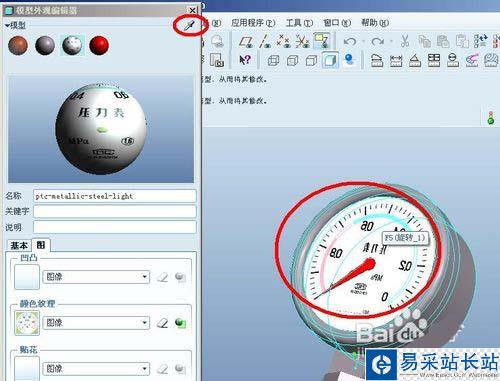Click the 贴花 decal thumbnail box

point(27,368)
